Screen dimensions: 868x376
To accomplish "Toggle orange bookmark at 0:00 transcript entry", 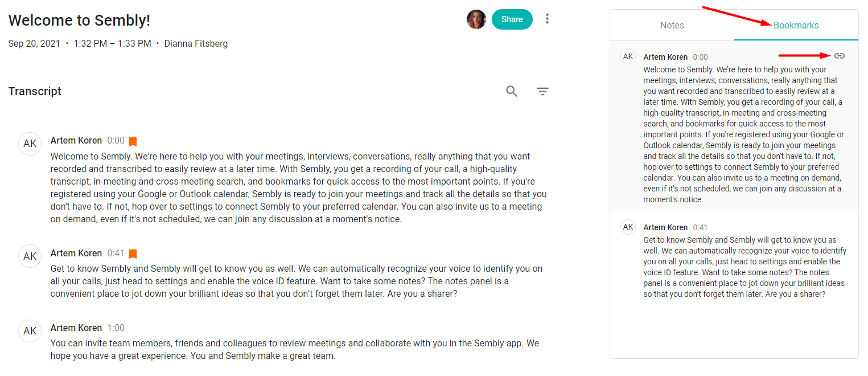I will [133, 141].
